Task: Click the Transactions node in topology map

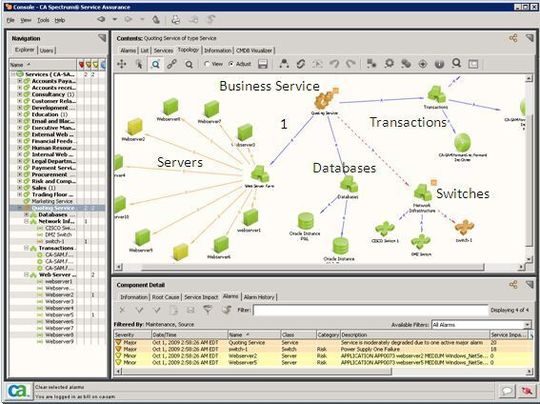Action: tap(436, 96)
